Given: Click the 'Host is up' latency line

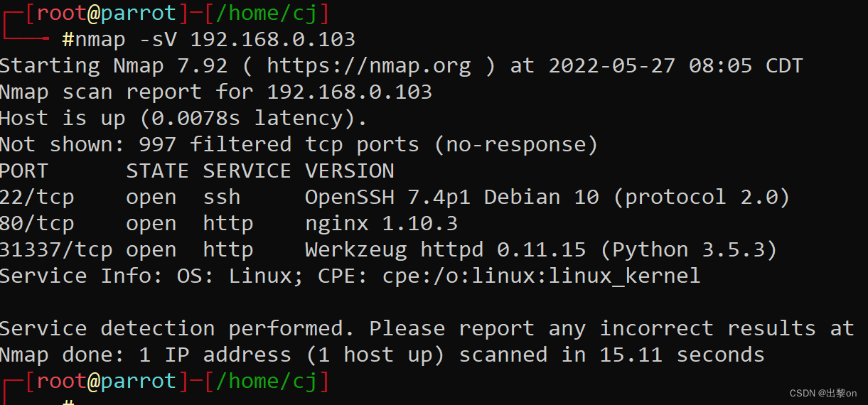Looking at the screenshot, I should [x=183, y=118].
